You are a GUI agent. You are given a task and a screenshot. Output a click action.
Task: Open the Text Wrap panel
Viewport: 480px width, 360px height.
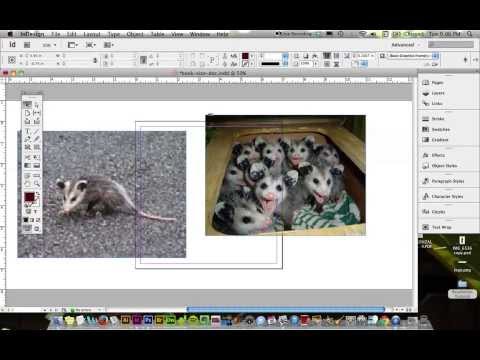[x=437, y=227]
